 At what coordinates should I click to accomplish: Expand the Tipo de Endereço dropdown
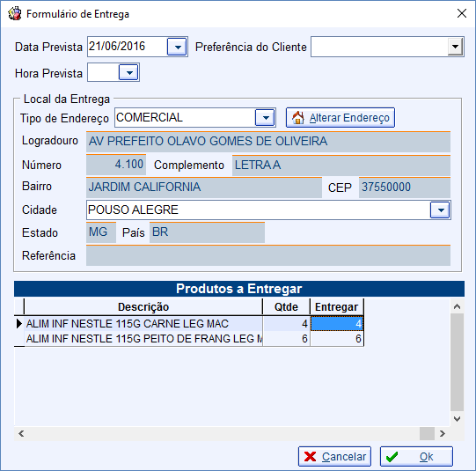[265, 117]
